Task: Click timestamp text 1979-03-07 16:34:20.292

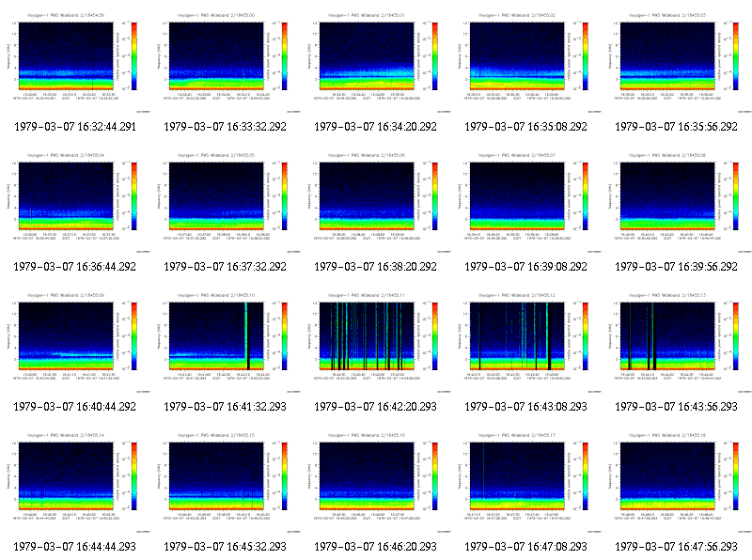Action: pyautogui.click(x=375, y=127)
